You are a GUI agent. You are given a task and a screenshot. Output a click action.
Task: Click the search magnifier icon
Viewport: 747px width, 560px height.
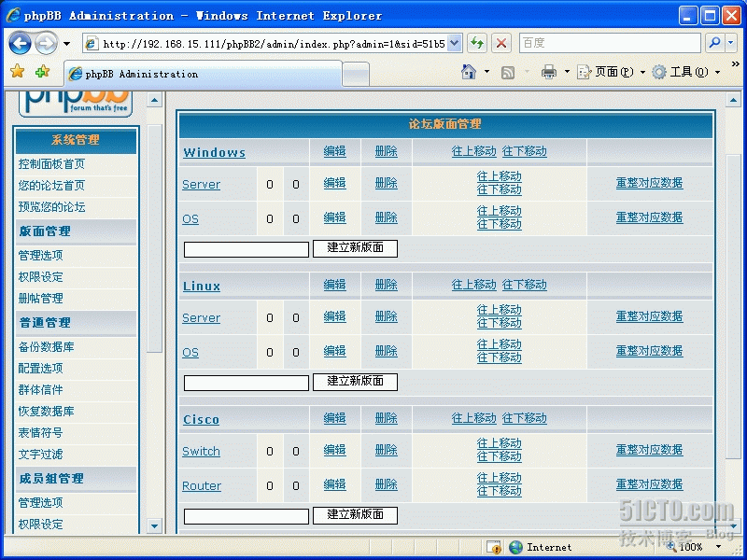(714, 43)
